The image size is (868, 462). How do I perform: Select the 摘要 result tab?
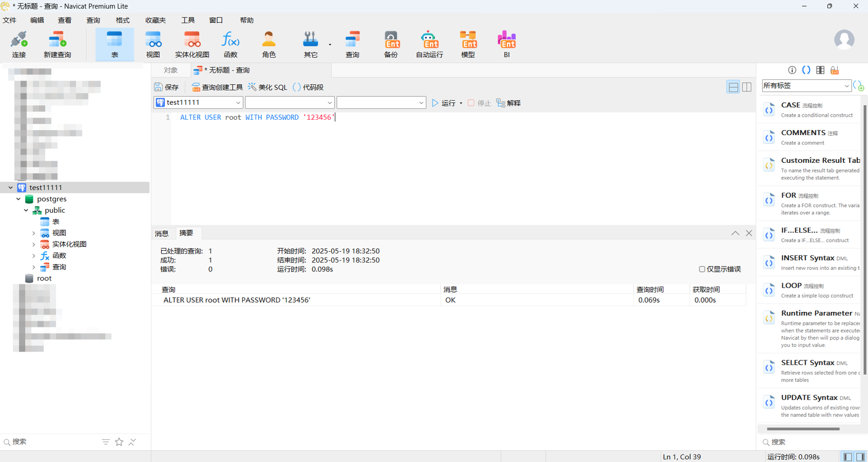(186, 233)
